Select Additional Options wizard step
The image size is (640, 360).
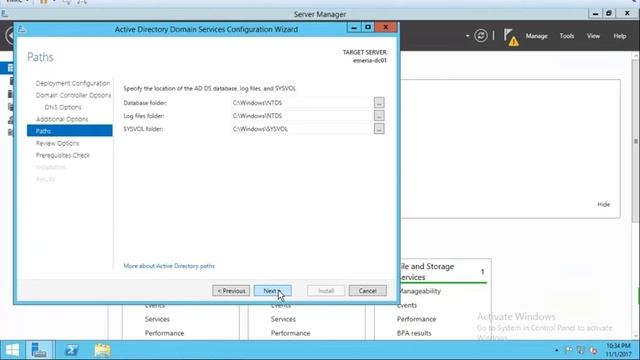(62, 119)
